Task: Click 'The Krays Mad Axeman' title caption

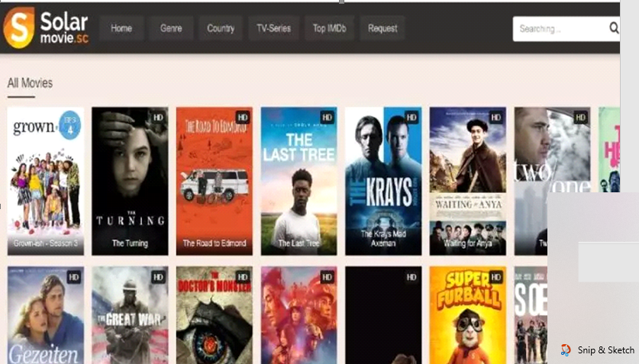Action: pyautogui.click(x=383, y=239)
